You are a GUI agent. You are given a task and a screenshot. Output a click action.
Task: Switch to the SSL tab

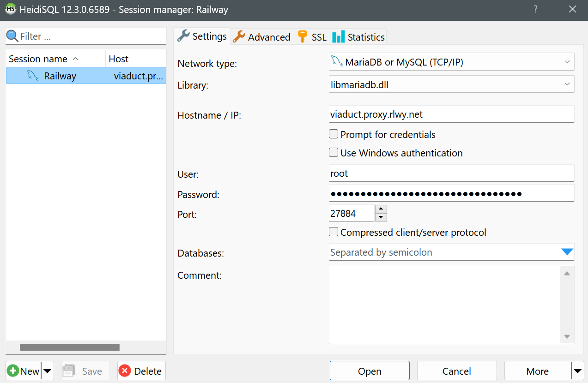(312, 37)
